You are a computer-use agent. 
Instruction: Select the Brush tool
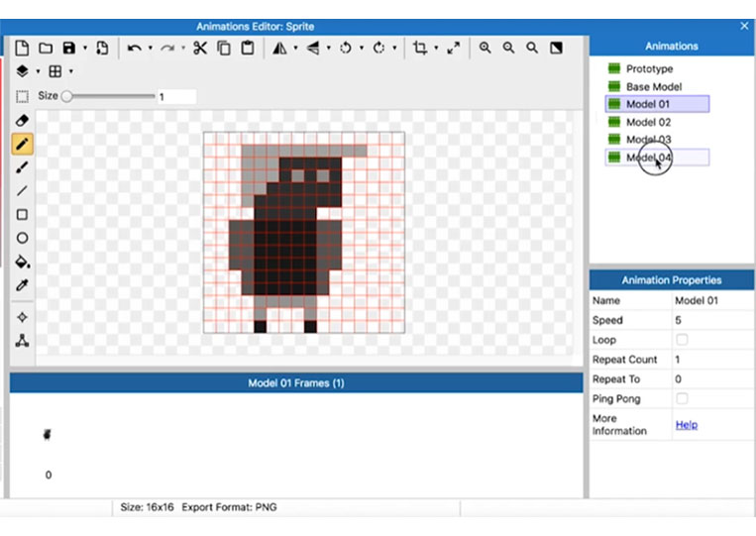(22, 167)
